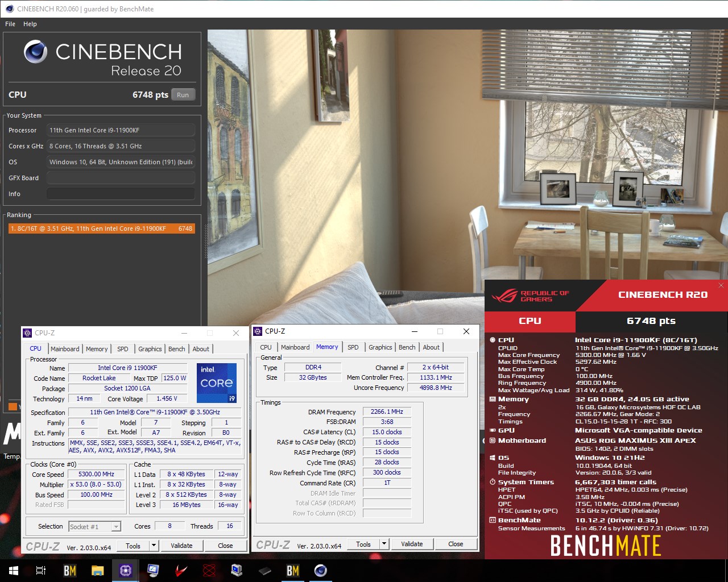Select the purple CPU-Z chip icon in the taskbar
The image size is (728, 582).
125,570
